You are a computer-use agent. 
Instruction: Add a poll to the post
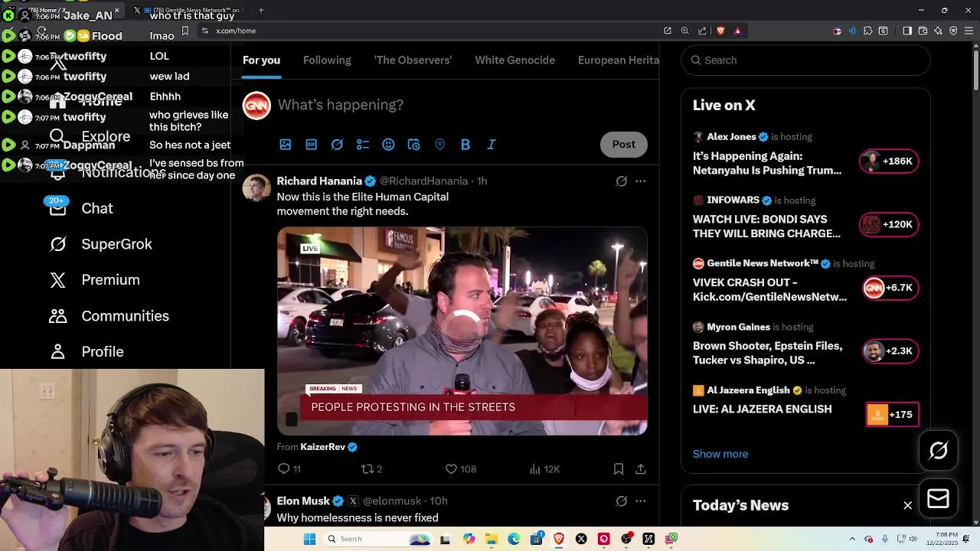pyautogui.click(x=363, y=145)
